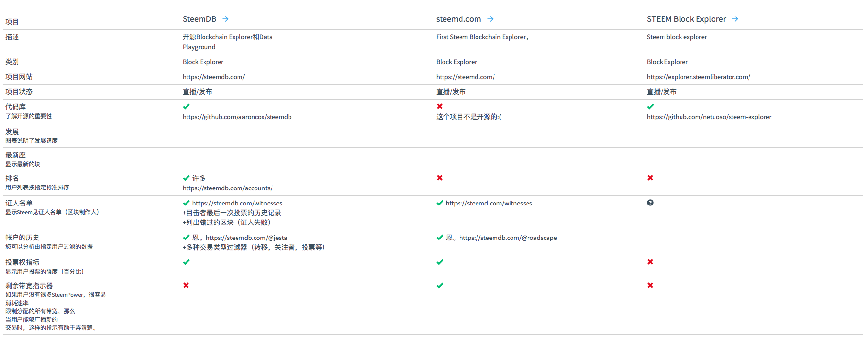Click the 这个项目不是开源的:( text

point(469,117)
